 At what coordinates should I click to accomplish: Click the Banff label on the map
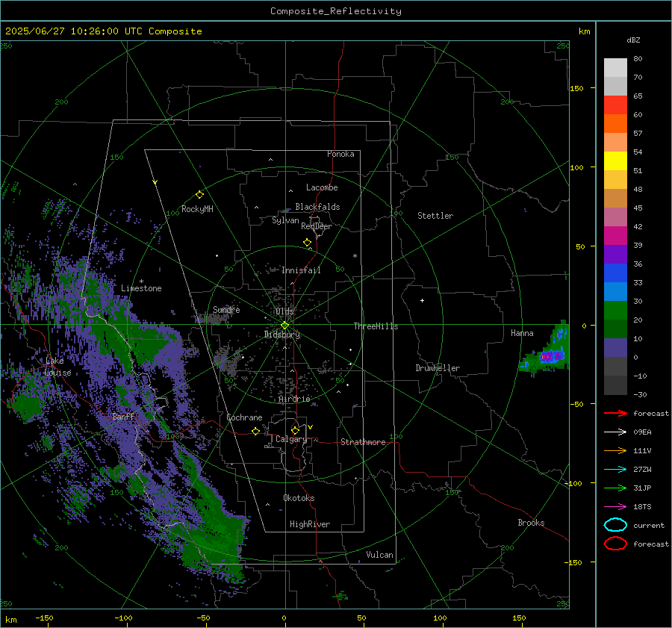[x=123, y=417]
